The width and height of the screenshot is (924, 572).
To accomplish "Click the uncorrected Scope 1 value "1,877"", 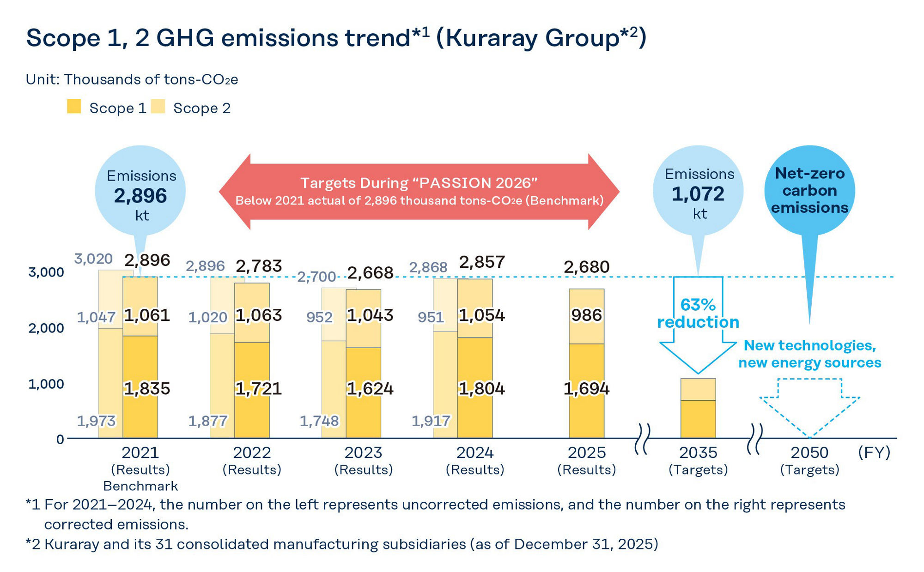I will (x=208, y=421).
